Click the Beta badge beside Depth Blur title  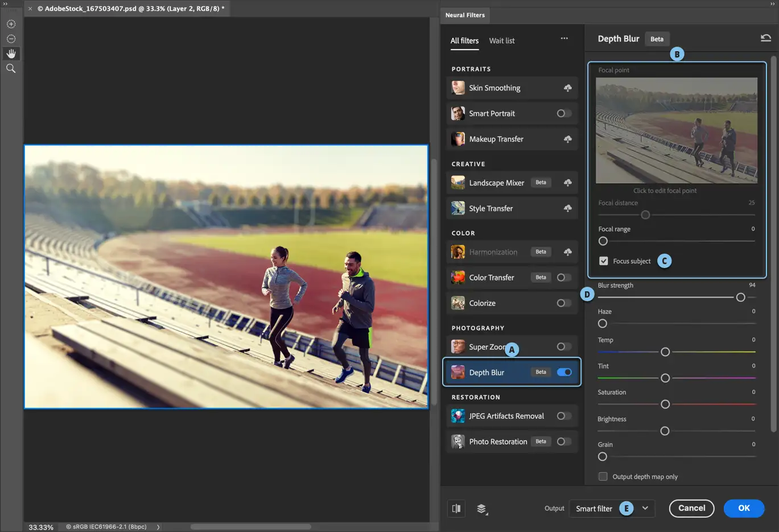click(x=657, y=39)
